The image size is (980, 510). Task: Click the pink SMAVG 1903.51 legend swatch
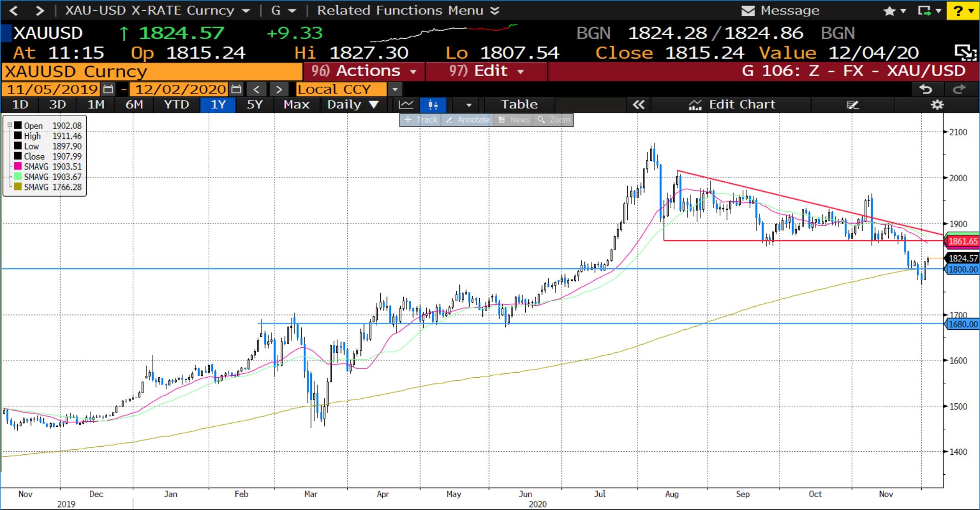[18, 166]
